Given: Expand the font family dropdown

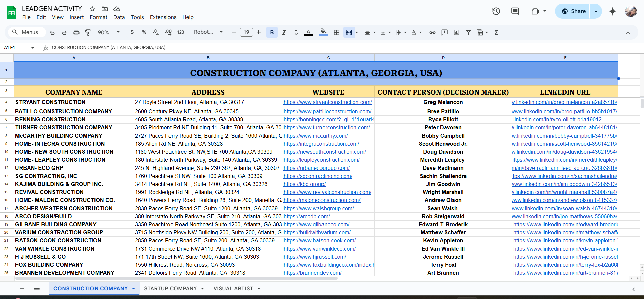Looking at the screenshot, I should (208, 32).
